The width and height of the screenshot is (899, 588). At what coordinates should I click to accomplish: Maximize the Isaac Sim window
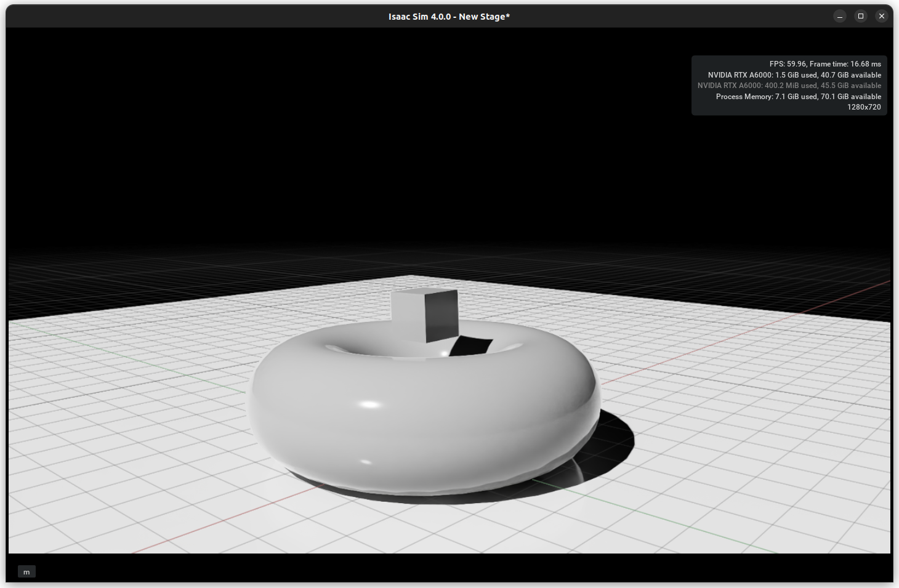coord(860,16)
